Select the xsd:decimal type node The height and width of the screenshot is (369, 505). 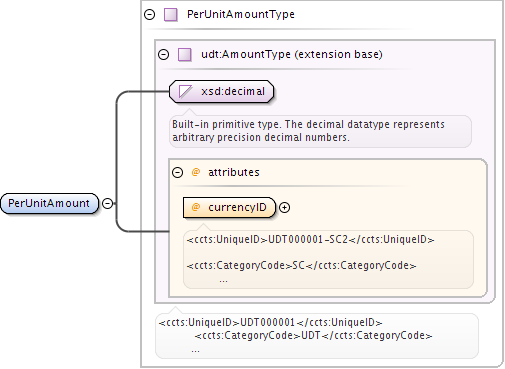coord(221,91)
